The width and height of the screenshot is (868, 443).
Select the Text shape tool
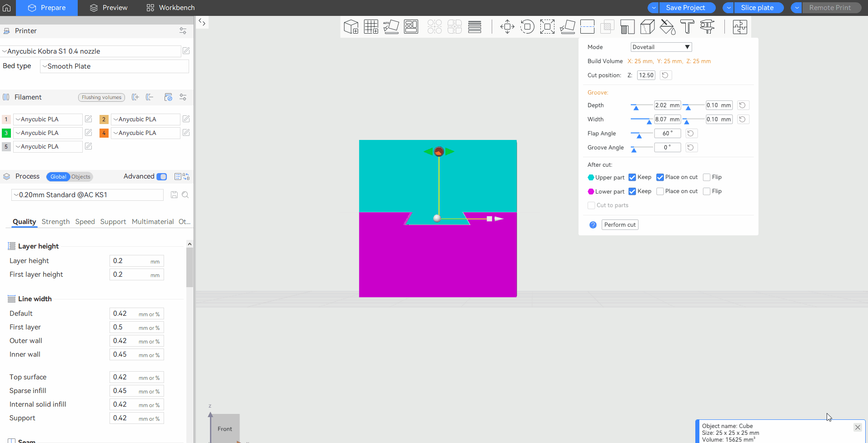pyautogui.click(x=687, y=27)
